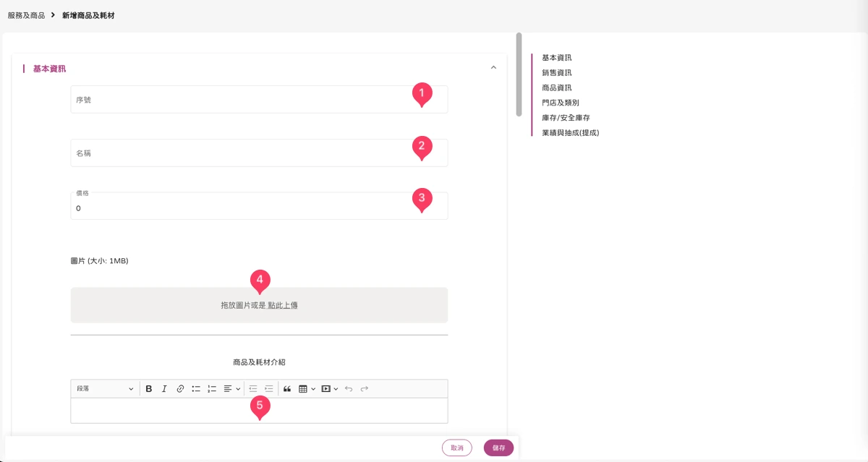Image resolution: width=868 pixels, height=462 pixels.
Task: Click inside the 商品及耗材介紹 text editor area
Action: pos(259,411)
